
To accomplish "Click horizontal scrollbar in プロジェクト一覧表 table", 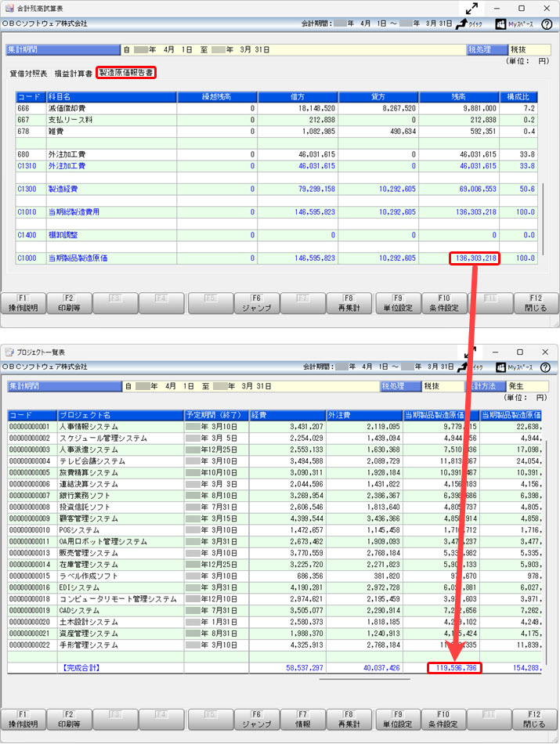I will (x=364, y=679).
